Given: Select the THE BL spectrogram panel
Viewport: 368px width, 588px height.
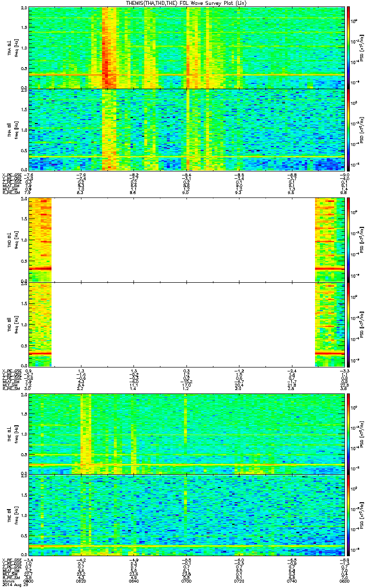Looking at the screenshot, I should (186, 433).
